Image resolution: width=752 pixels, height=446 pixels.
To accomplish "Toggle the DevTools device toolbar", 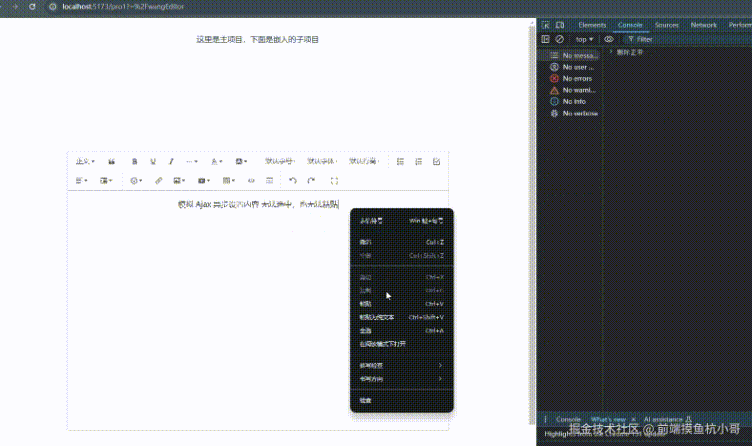I will 560,25.
